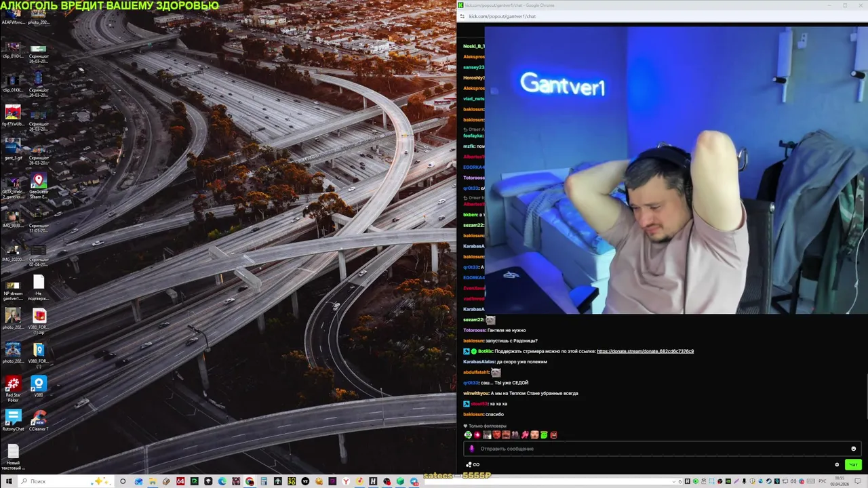The width and height of the screenshot is (868, 488).
Task: Click the green 'Чат' button
Action: [853, 464]
